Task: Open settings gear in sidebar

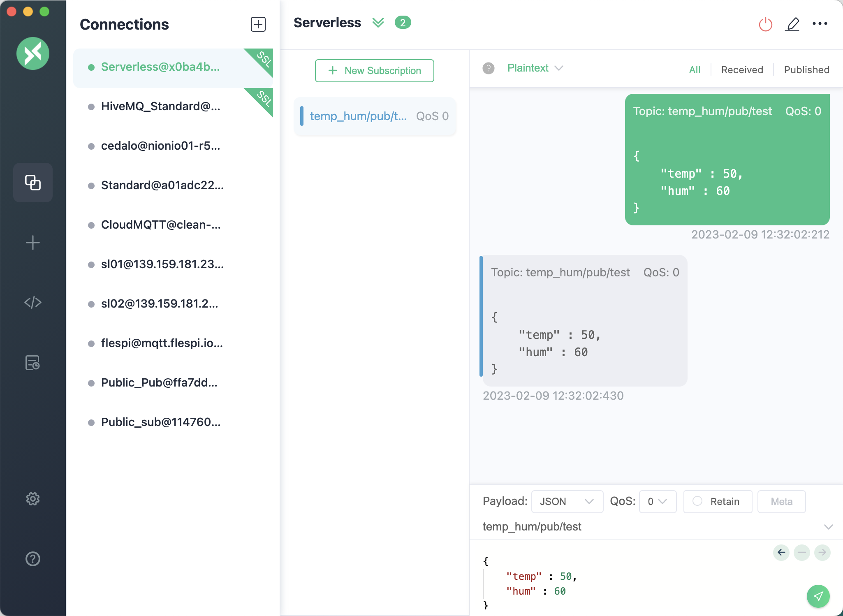Action: (33, 499)
